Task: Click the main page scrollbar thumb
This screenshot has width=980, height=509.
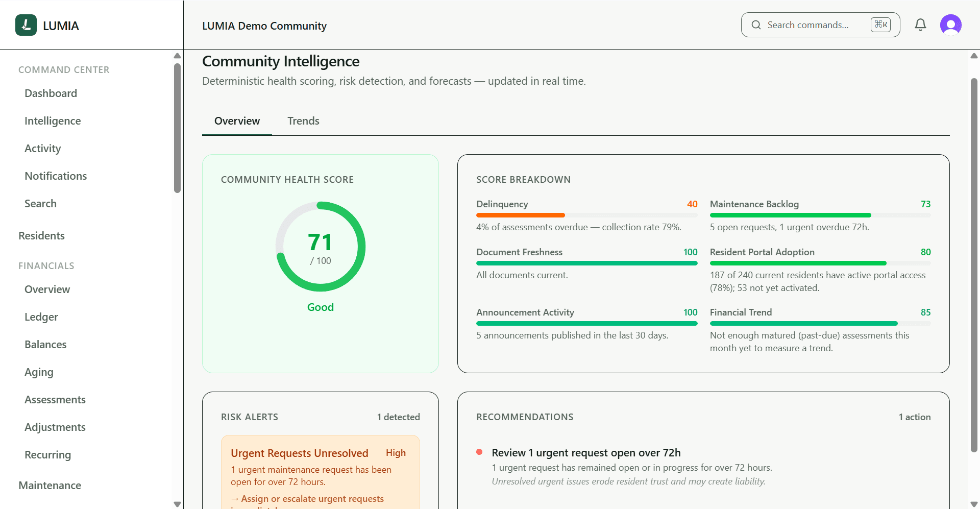Action: click(974, 265)
